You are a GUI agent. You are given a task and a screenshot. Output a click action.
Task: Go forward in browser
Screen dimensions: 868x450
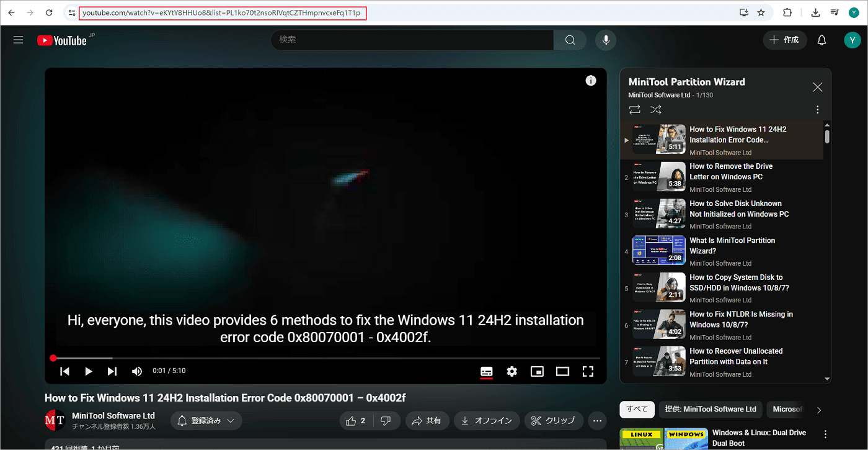(x=30, y=12)
